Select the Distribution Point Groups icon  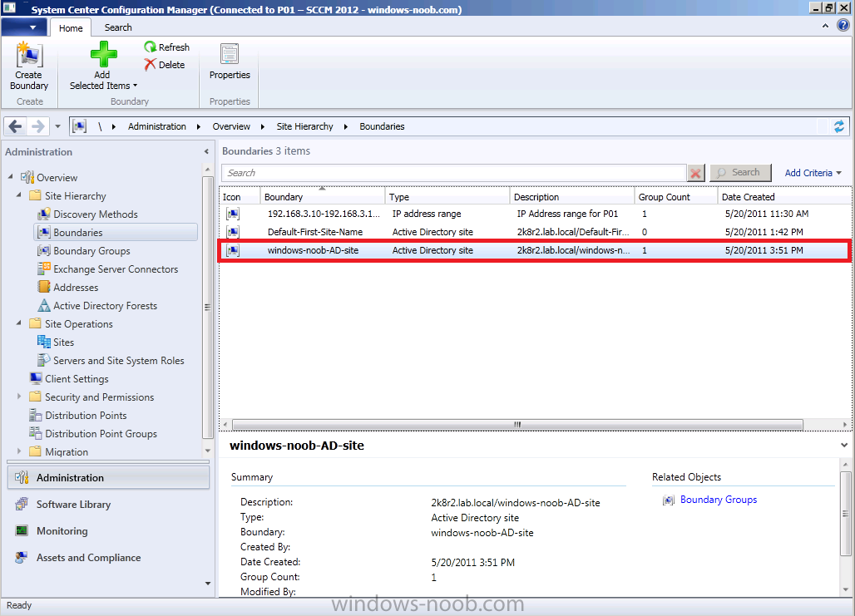point(36,433)
